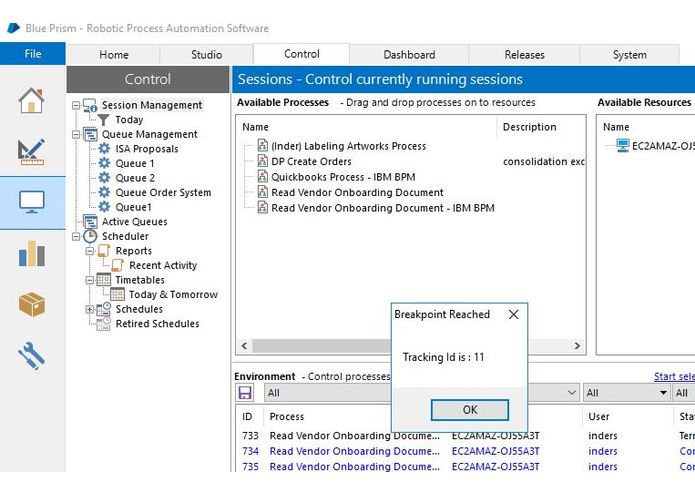Click the ISA Proposals gear icon

104,148
